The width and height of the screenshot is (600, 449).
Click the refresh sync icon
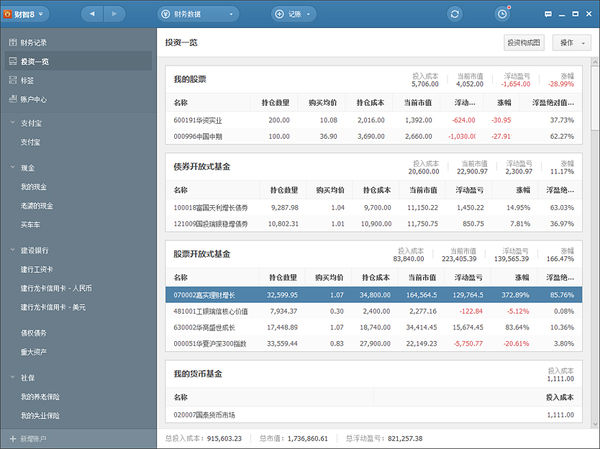pos(455,14)
